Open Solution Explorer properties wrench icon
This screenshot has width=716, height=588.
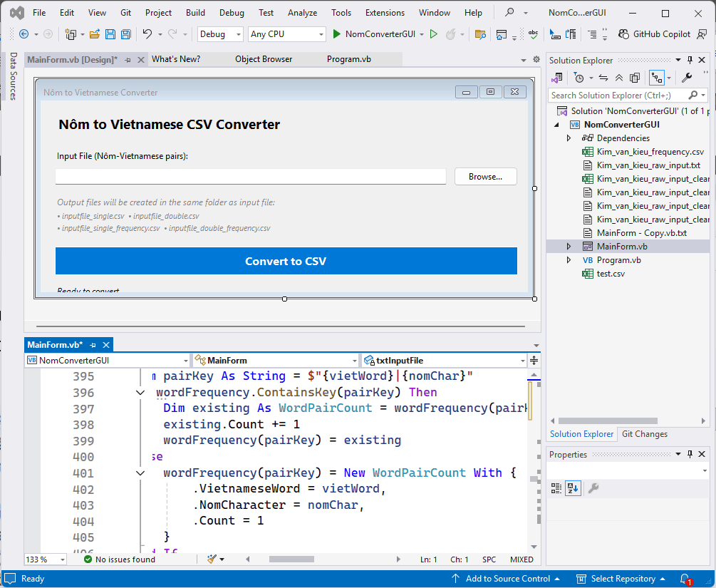coord(687,78)
